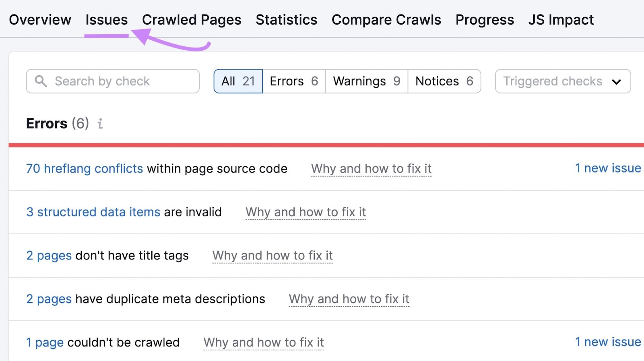Open the Compare Crawls tab
Image resolution: width=644 pixels, height=361 pixels.
386,19
